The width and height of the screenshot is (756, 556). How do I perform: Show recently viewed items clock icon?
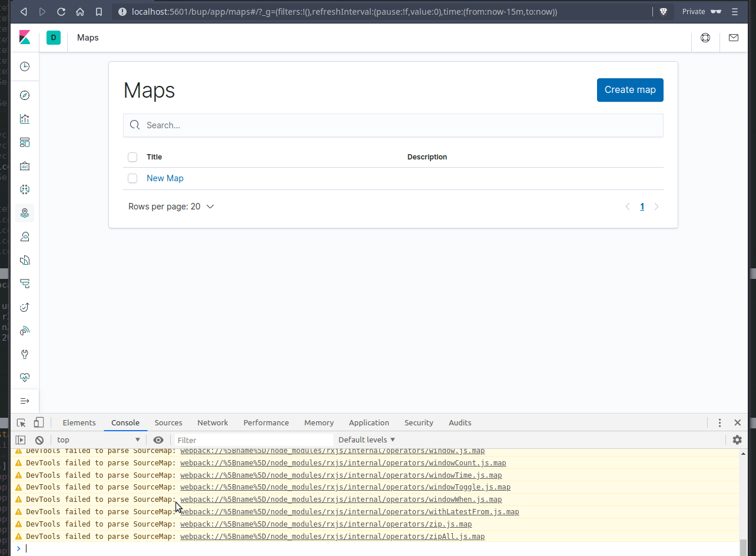[x=25, y=66]
